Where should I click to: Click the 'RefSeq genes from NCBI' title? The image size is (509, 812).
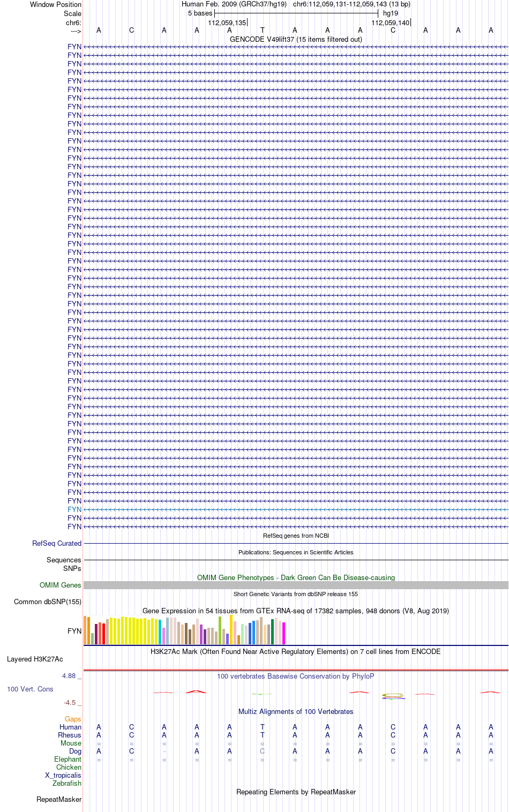pos(296,536)
